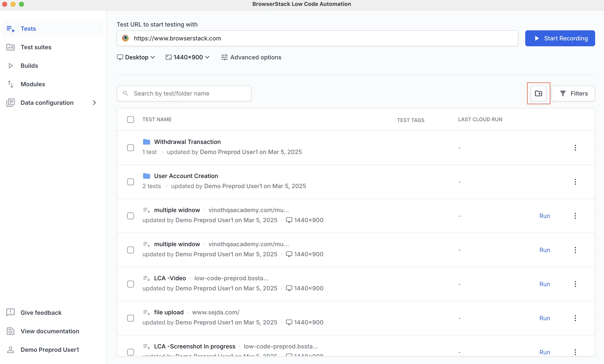Click the LCA -Video test icon
This screenshot has height=364, width=604.
click(147, 278)
